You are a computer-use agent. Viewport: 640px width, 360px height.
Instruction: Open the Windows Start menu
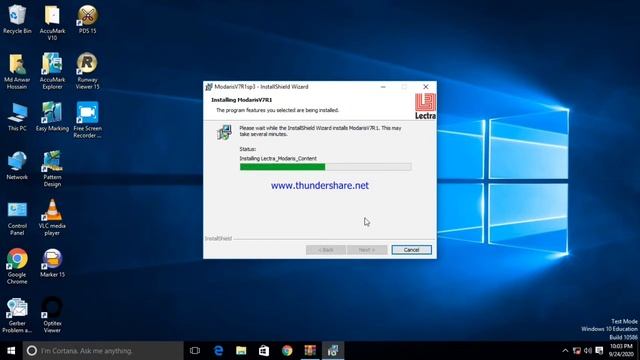tap(11, 351)
